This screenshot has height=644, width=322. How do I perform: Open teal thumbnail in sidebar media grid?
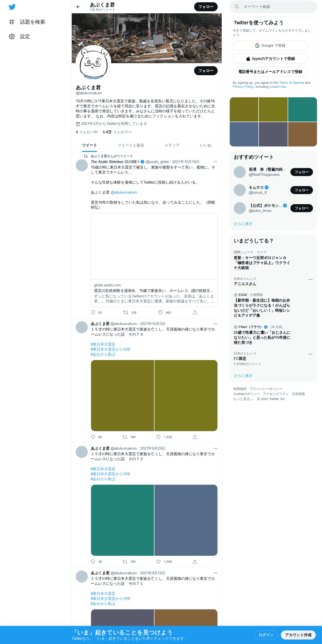coord(302,109)
